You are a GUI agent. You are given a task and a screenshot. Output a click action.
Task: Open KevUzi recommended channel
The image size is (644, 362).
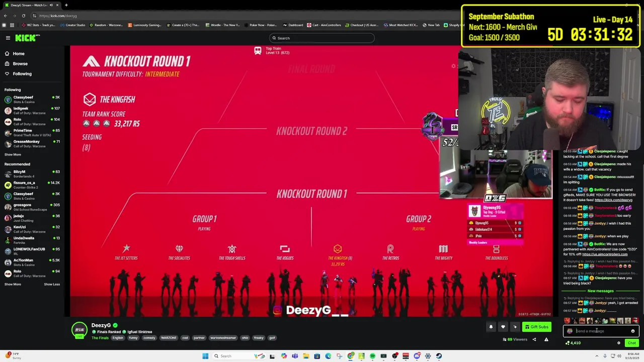click(x=32, y=229)
